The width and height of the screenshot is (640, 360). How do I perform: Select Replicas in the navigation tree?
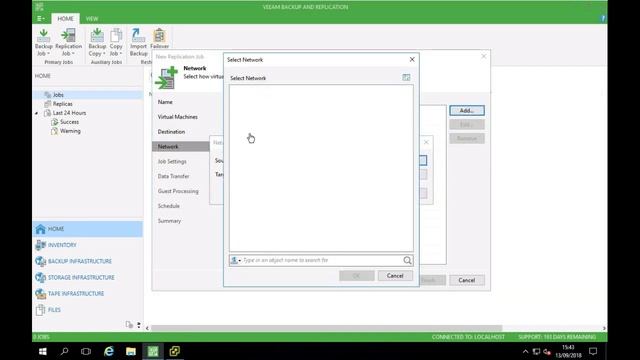pos(62,104)
